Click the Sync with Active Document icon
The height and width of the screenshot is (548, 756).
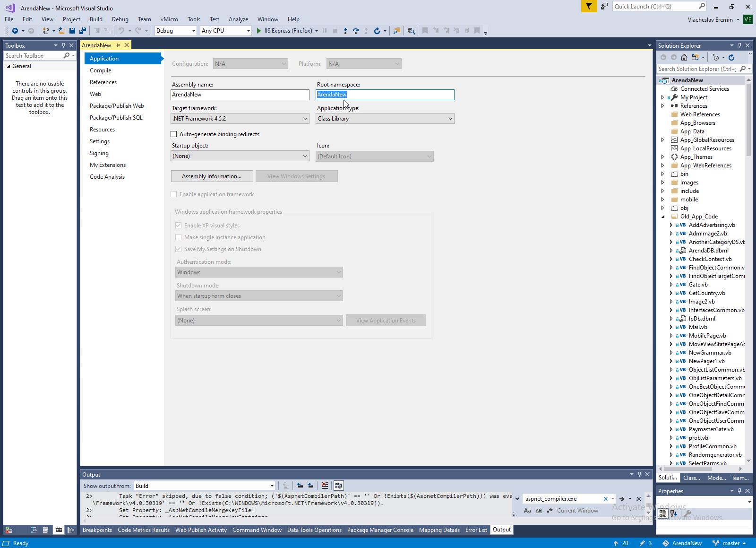coord(695,57)
